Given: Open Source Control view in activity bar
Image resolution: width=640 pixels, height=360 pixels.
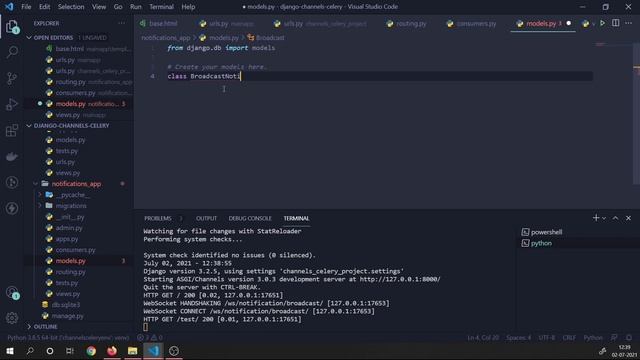Looking at the screenshot, I should pyautogui.click(x=12, y=78).
